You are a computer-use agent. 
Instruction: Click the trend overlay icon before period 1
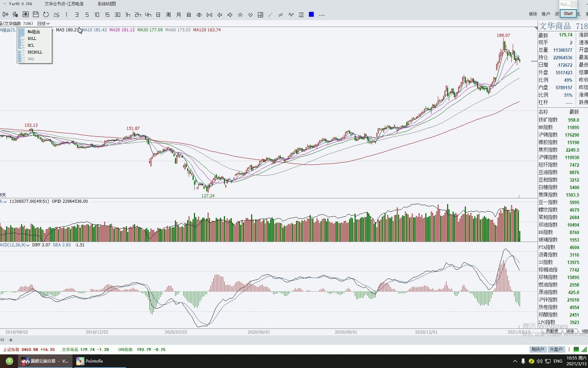(x=56, y=15)
